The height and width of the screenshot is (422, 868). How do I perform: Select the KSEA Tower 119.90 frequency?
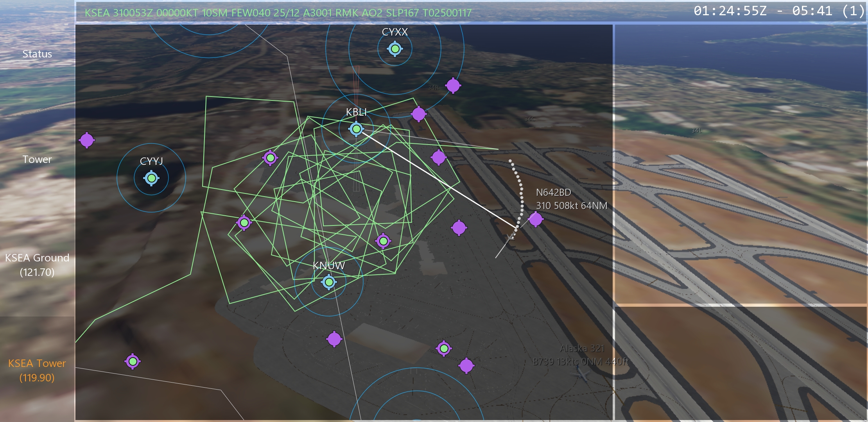point(37,370)
